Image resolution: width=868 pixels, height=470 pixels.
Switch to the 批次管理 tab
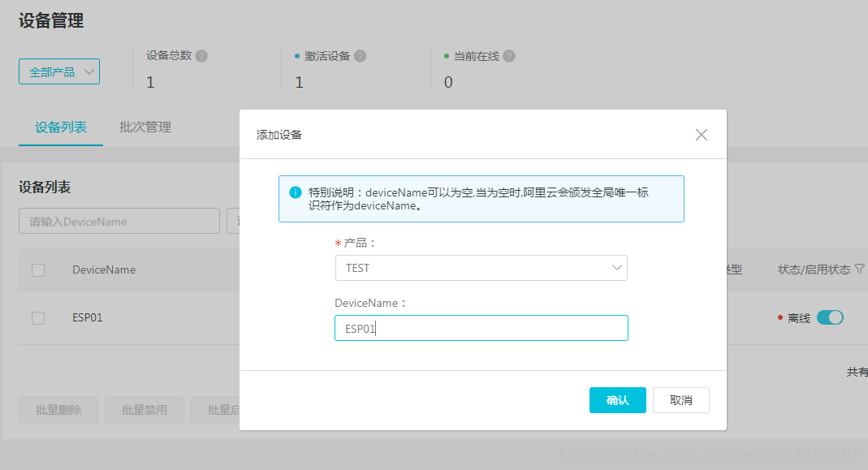145,127
